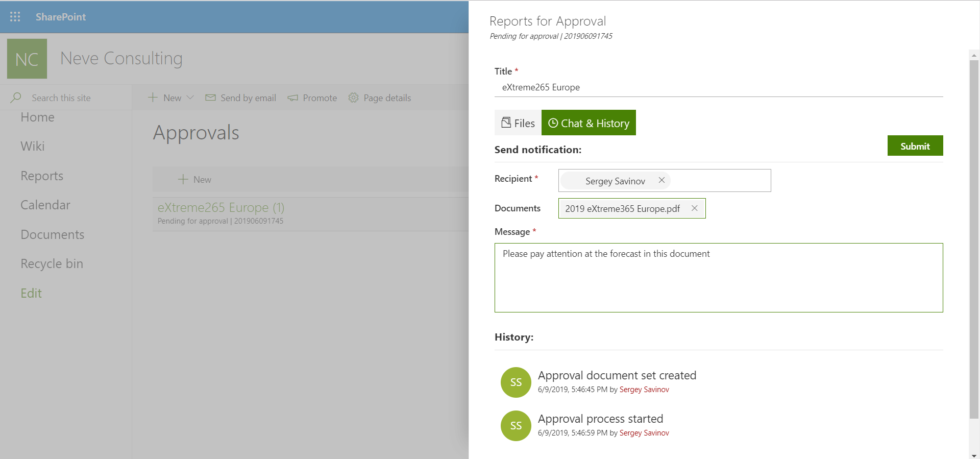
Task: Click the NC site logo
Action: [x=27, y=59]
